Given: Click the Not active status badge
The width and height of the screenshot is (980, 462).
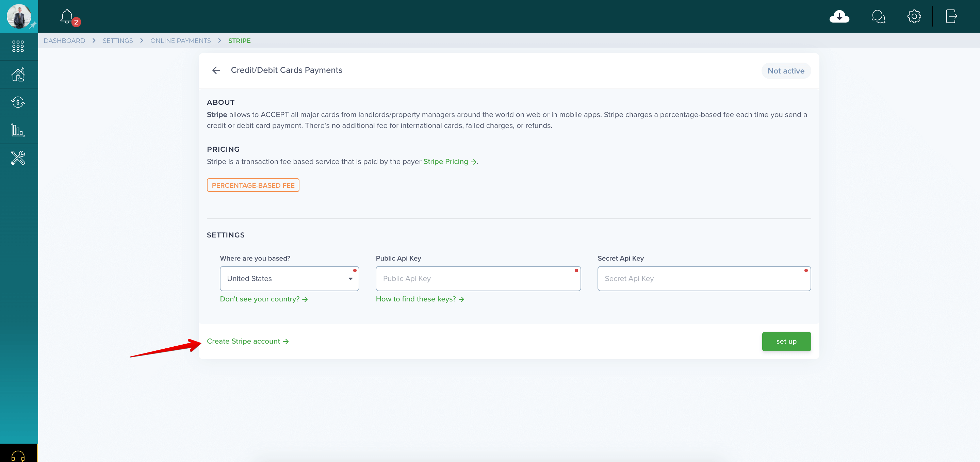Looking at the screenshot, I should (786, 71).
